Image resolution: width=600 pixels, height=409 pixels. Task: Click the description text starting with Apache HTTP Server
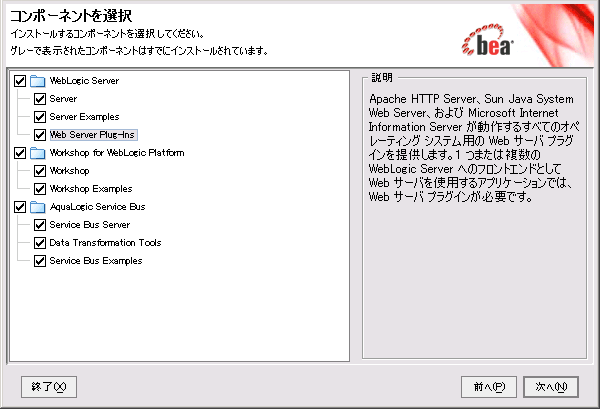(474, 148)
